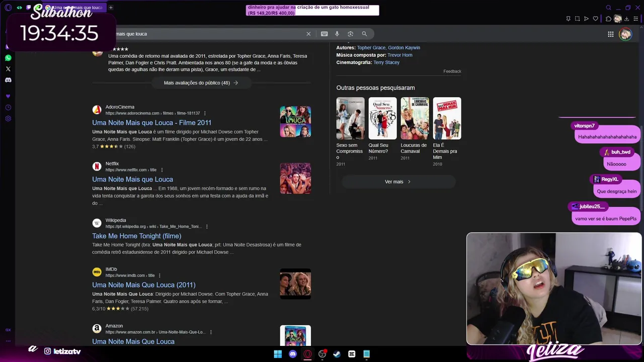Open Settings gear in Opera sidebar
The height and width of the screenshot is (362, 644).
(x=8, y=119)
